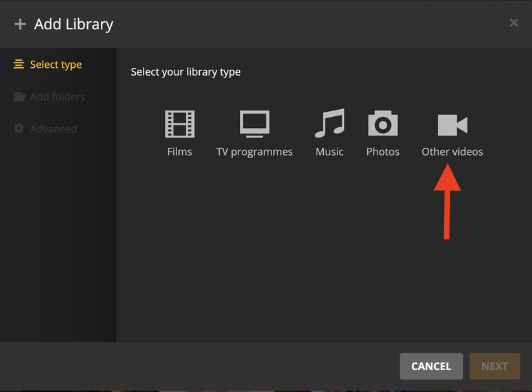Pick the Other videos camcorder icon
This screenshot has height=392, width=532.
(x=452, y=125)
